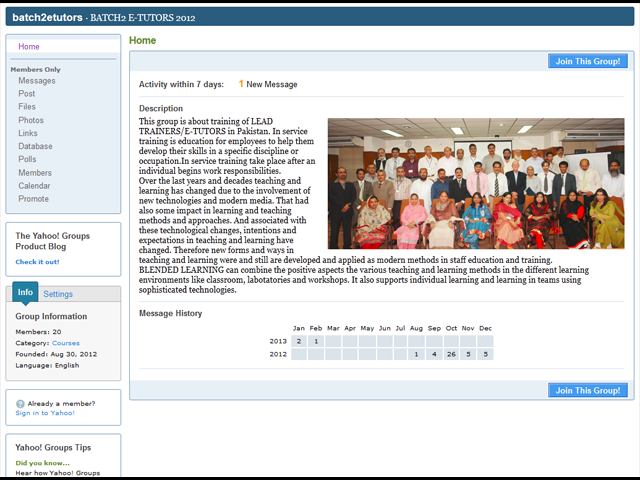The width and height of the screenshot is (640, 480).
Task: Click The Yahoo! Groups Product Blog heading
Action: click(x=52, y=241)
